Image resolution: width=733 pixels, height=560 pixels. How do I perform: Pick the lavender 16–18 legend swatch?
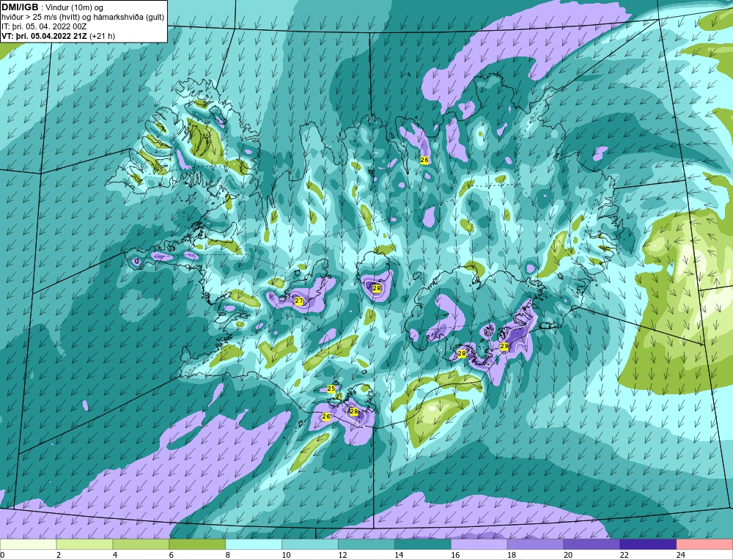[479, 545]
